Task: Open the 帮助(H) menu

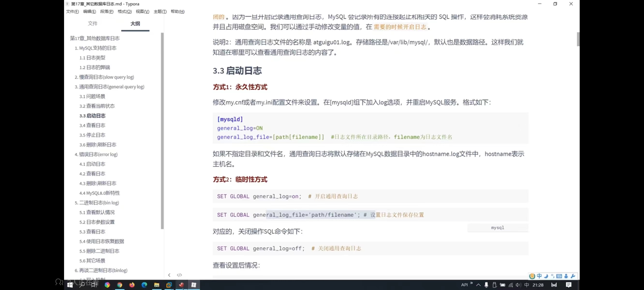Action: [x=177, y=12]
